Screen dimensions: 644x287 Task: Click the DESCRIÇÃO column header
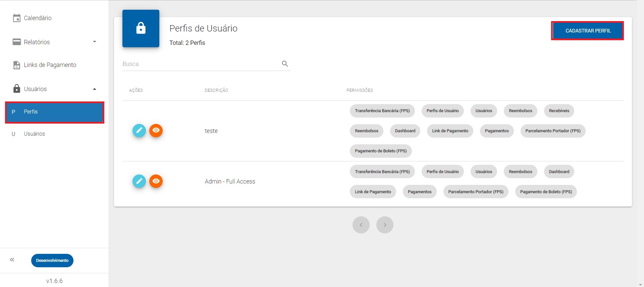coord(216,90)
